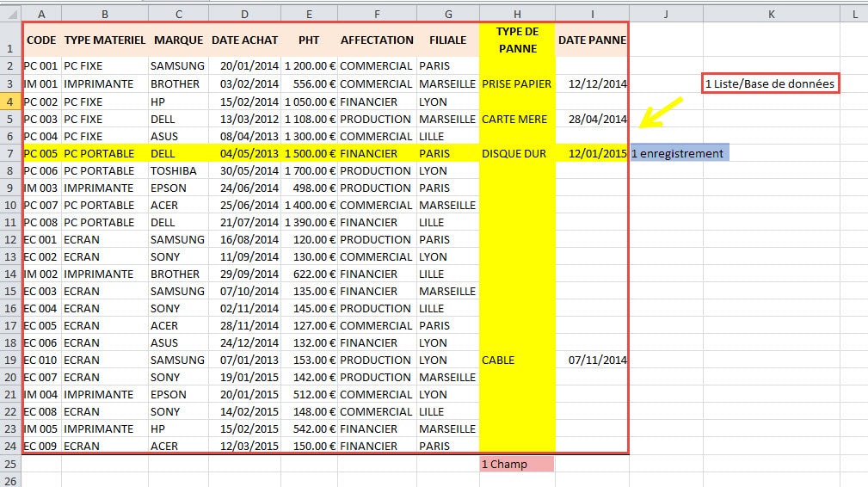868x487 pixels.
Task: Click purchase date 24/12/2014
Action: (244, 342)
